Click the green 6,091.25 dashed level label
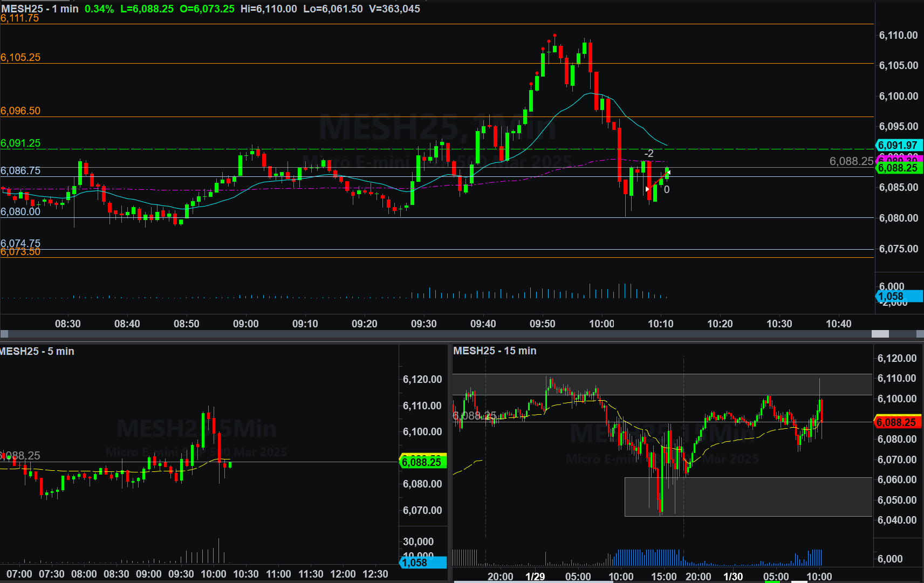This screenshot has height=583, width=924. (x=20, y=143)
